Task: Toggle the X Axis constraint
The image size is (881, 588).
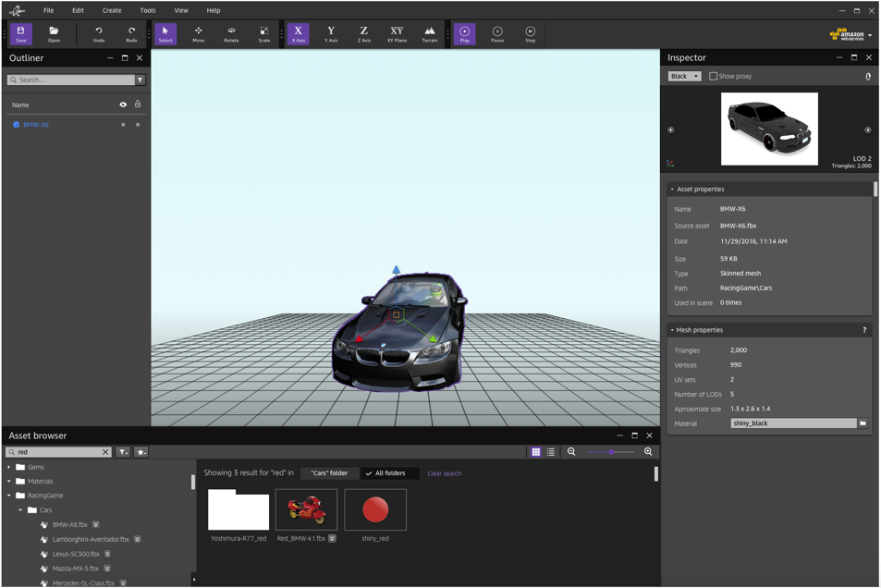Action: (299, 33)
